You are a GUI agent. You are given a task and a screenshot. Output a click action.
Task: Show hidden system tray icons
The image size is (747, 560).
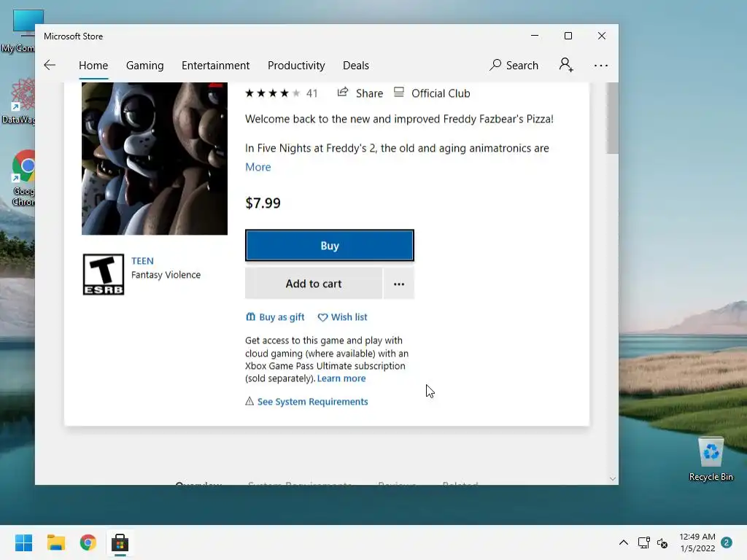tap(623, 542)
